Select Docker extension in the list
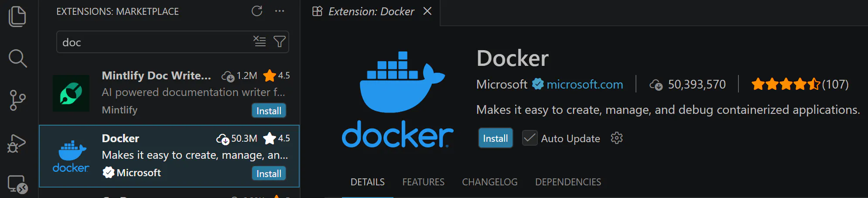 click(x=169, y=156)
